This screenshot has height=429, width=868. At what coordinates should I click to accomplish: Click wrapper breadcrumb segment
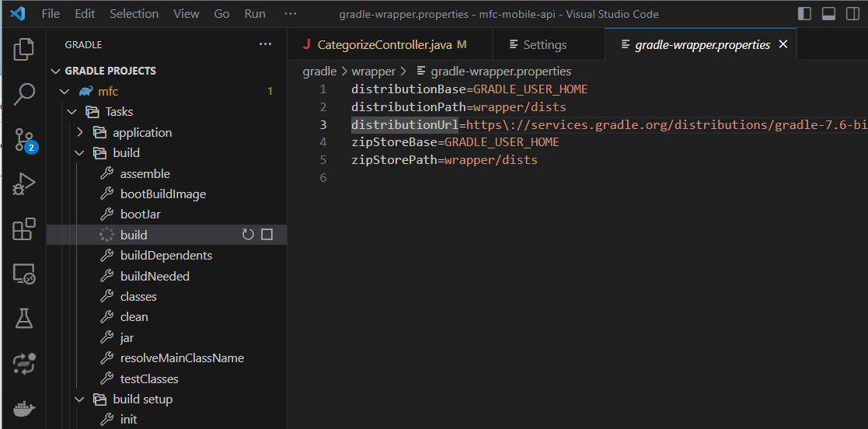point(374,71)
